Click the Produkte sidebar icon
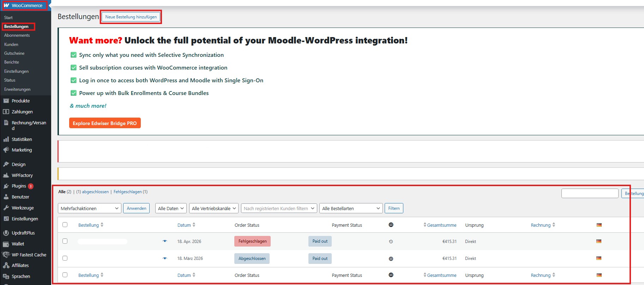 click(x=6, y=101)
